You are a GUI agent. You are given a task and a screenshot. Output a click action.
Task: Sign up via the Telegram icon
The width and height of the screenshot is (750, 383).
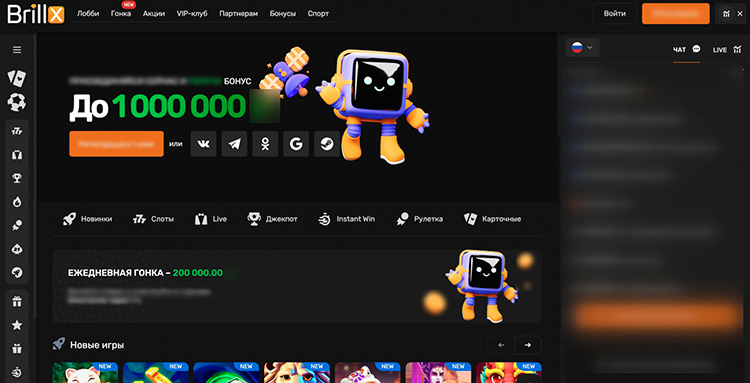pyautogui.click(x=234, y=144)
